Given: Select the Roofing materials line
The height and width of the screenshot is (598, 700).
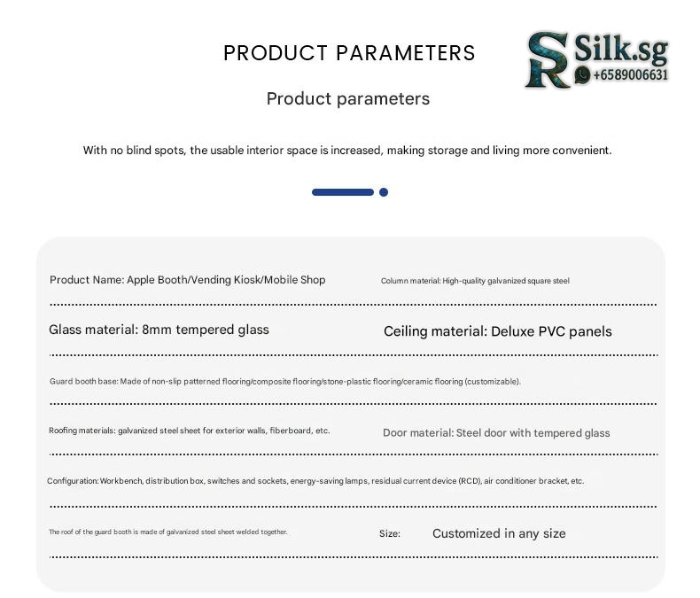Looking at the screenshot, I should click(189, 431).
